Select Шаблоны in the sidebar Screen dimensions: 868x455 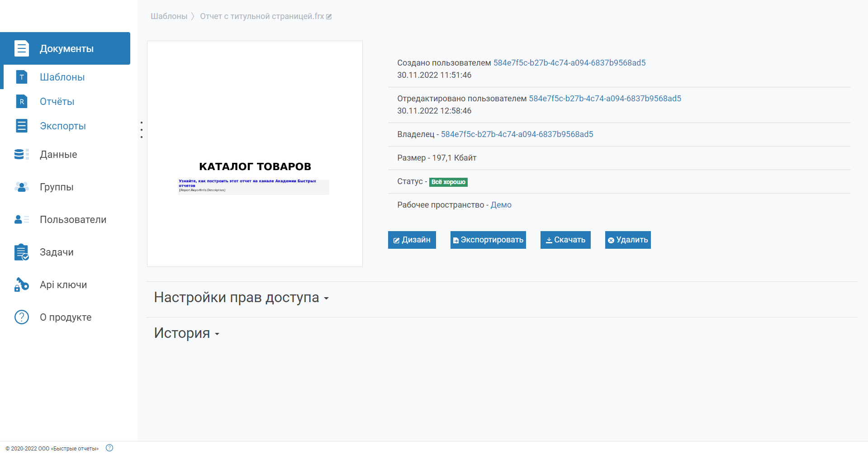pos(62,77)
